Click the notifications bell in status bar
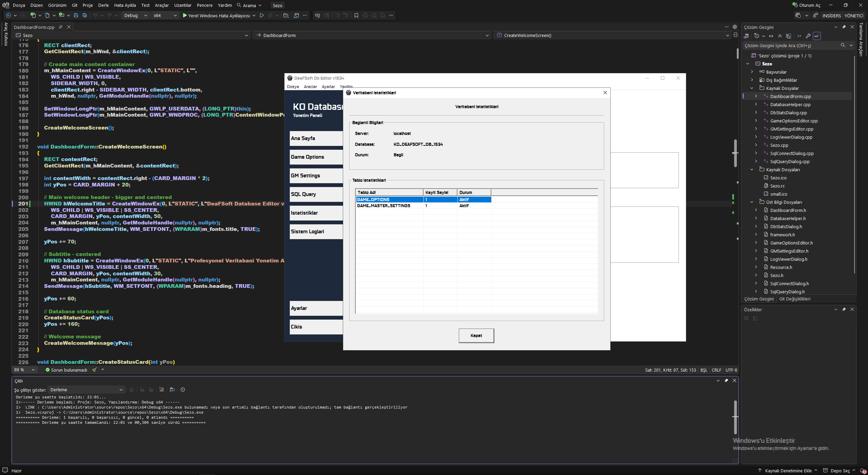 [x=863, y=471]
